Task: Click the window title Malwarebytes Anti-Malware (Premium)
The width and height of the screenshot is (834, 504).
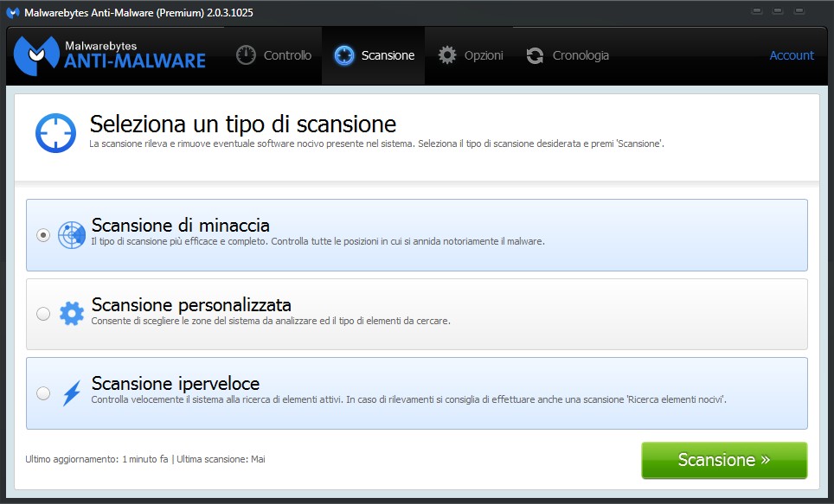Action: coord(138,13)
